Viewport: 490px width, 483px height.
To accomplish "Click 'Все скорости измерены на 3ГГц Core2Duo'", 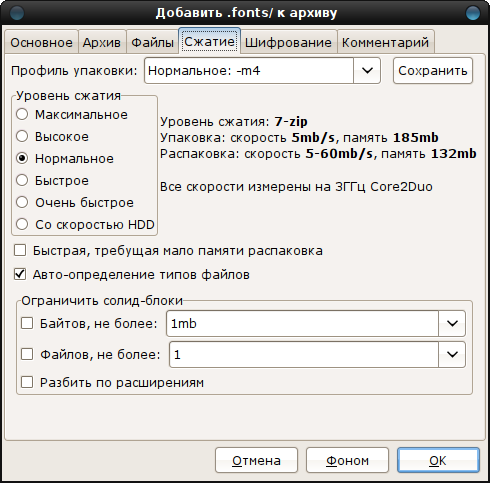I will (296, 187).
